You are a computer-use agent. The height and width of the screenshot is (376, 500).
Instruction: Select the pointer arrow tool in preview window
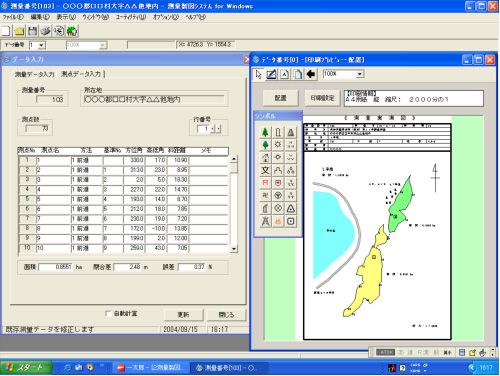coord(258,74)
